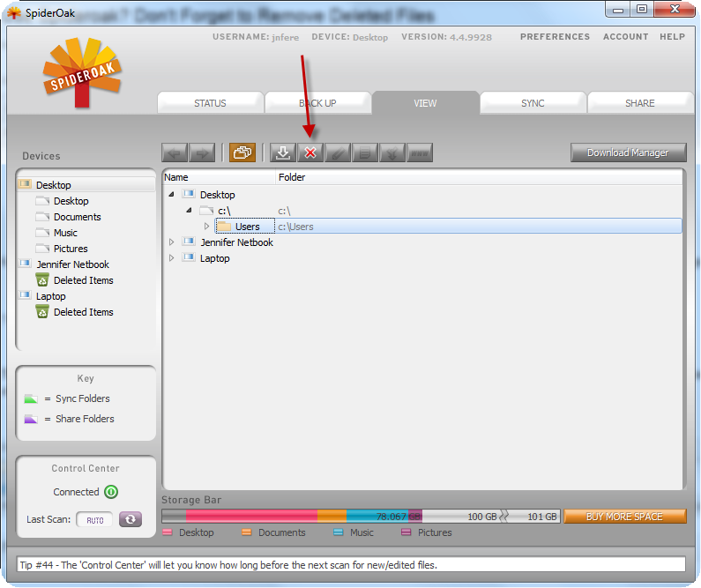Click the Desktop legend color swatch

[x=168, y=532]
